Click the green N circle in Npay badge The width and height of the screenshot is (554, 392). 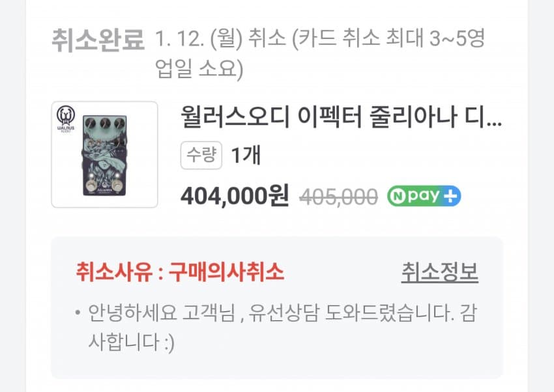(x=398, y=196)
